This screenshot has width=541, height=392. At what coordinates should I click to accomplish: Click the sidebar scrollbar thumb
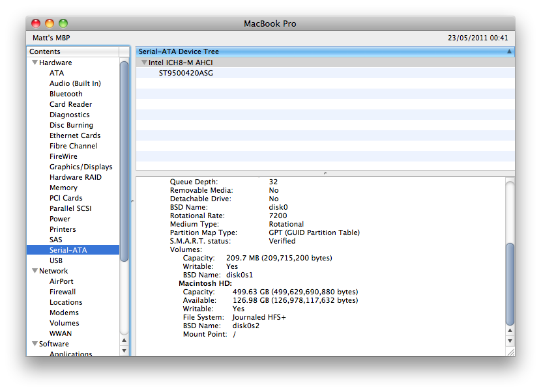(124, 161)
